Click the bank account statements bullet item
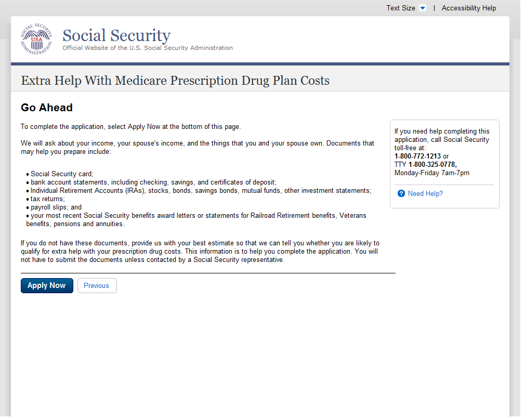The width and height of the screenshot is (524, 420). tap(153, 182)
